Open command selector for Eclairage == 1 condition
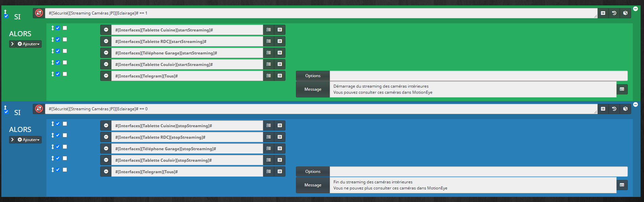644x202 pixels. (603, 13)
